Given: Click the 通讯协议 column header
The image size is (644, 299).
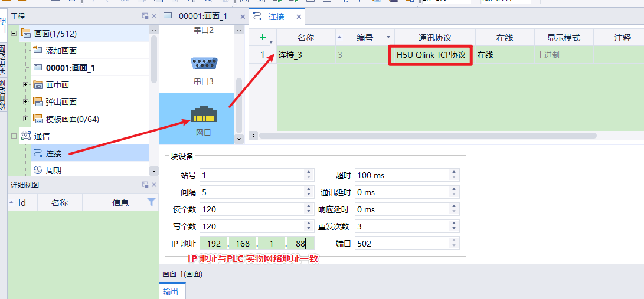Looking at the screenshot, I should point(435,38).
